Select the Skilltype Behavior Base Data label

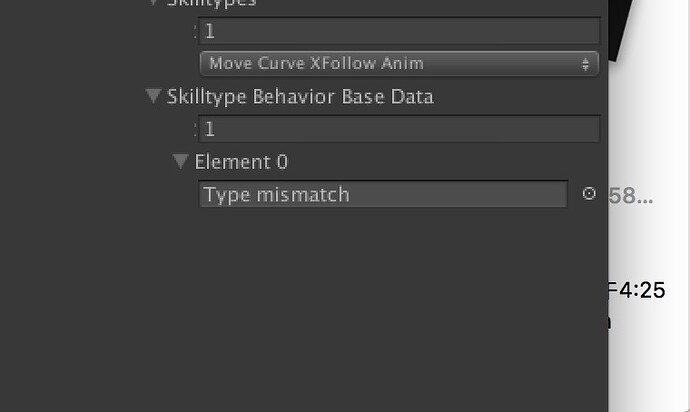coord(301,97)
